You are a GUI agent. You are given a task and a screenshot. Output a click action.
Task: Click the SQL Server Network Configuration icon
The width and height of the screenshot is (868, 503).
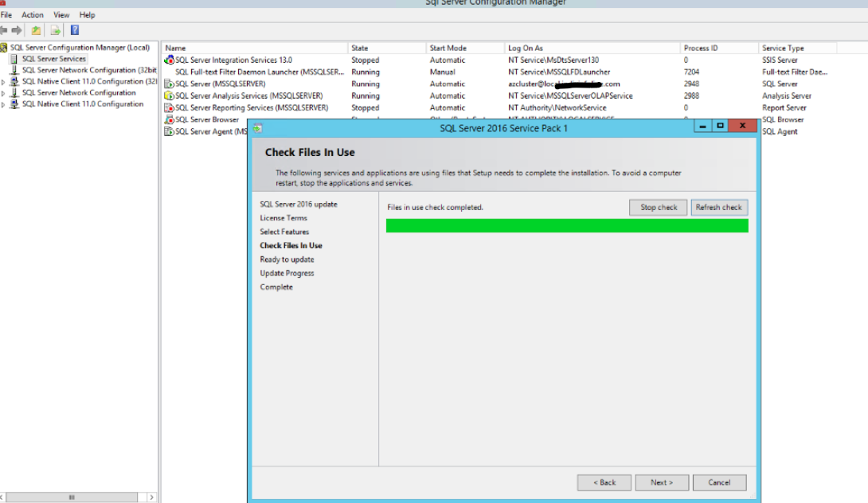click(14, 92)
